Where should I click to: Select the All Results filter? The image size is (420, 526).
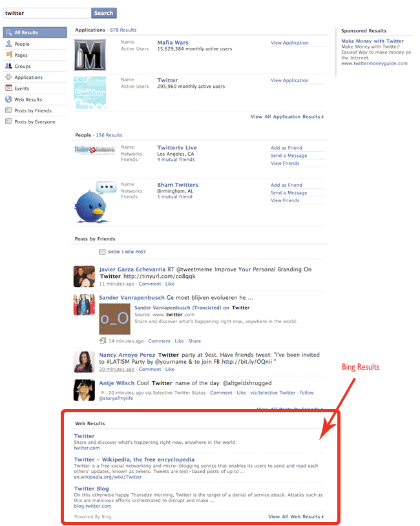coord(35,32)
